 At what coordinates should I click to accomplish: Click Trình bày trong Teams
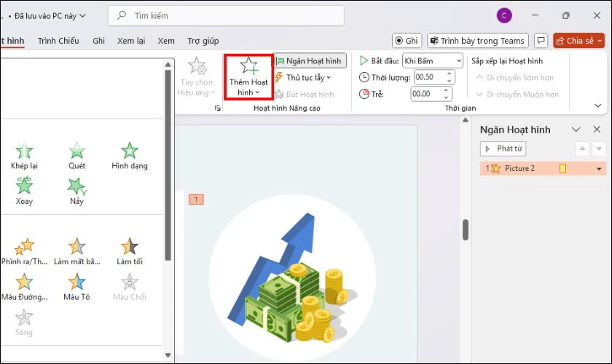tap(478, 41)
